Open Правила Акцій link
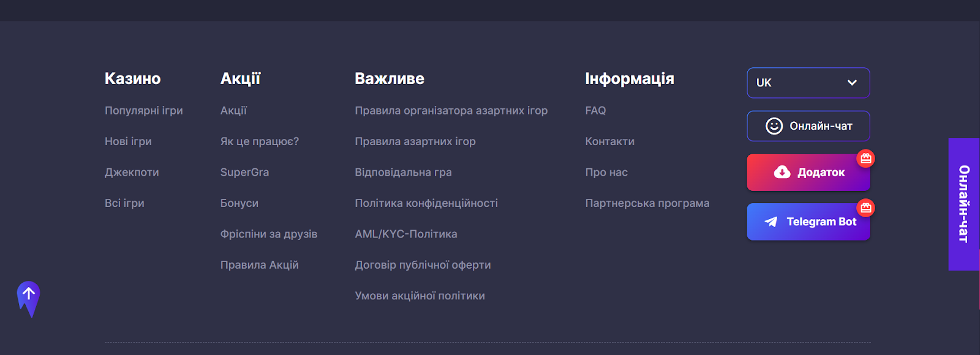Image resolution: width=980 pixels, height=355 pixels. [x=260, y=265]
